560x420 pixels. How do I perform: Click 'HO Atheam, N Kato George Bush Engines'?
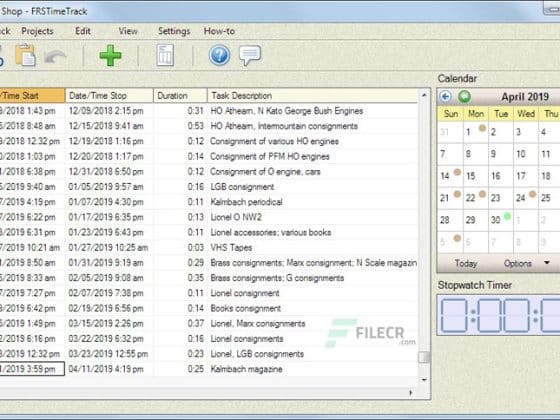click(287, 111)
